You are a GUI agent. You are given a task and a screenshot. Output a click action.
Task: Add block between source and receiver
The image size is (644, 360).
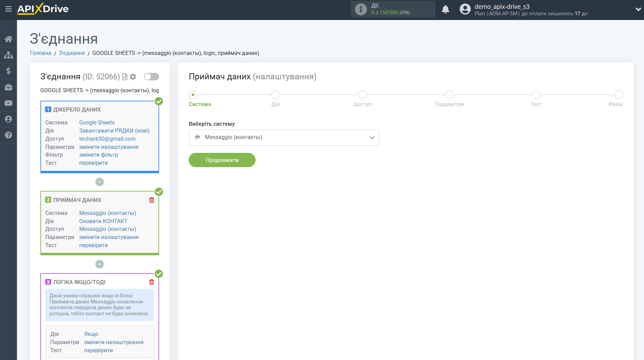click(99, 182)
